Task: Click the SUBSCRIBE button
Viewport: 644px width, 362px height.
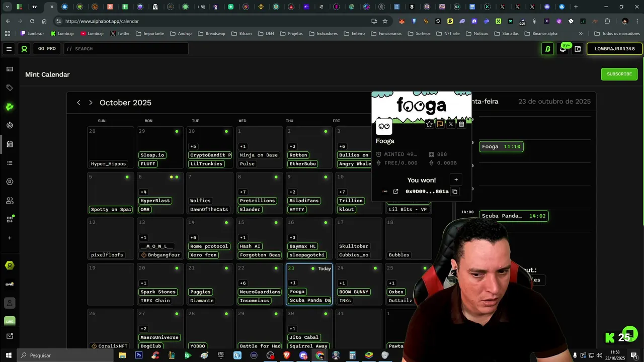Action: [x=619, y=74]
